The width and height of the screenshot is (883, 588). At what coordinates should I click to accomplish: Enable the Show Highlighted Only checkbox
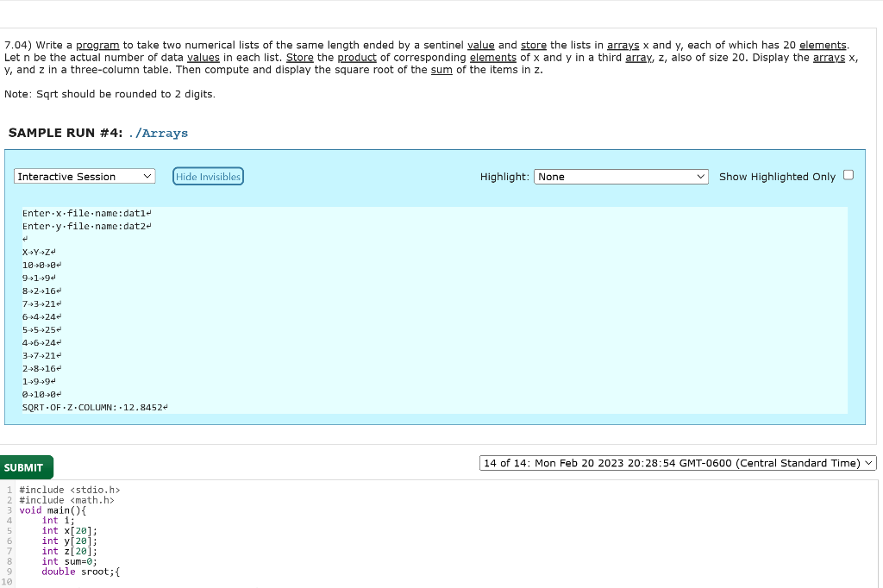848,174
